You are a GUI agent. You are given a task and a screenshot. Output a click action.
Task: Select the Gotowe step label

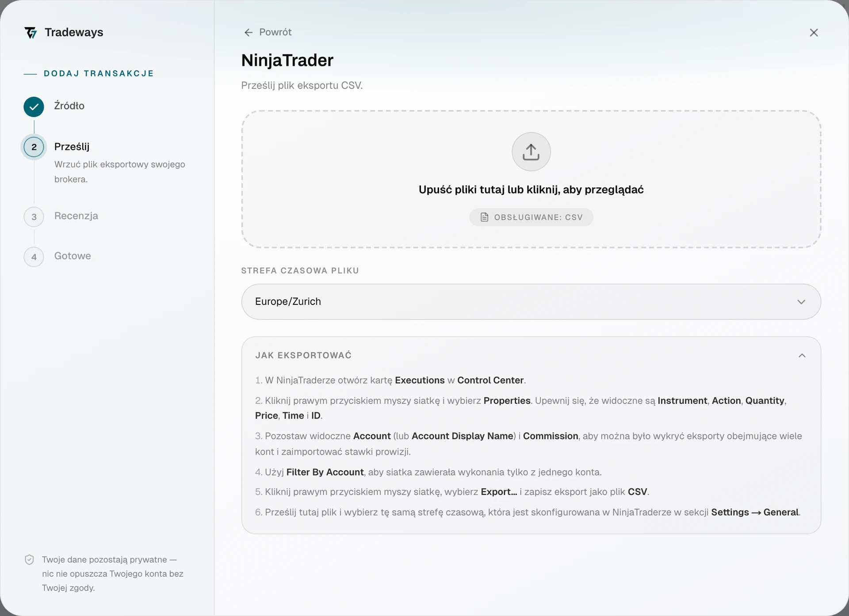pyautogui.click(x=73, y=256)
